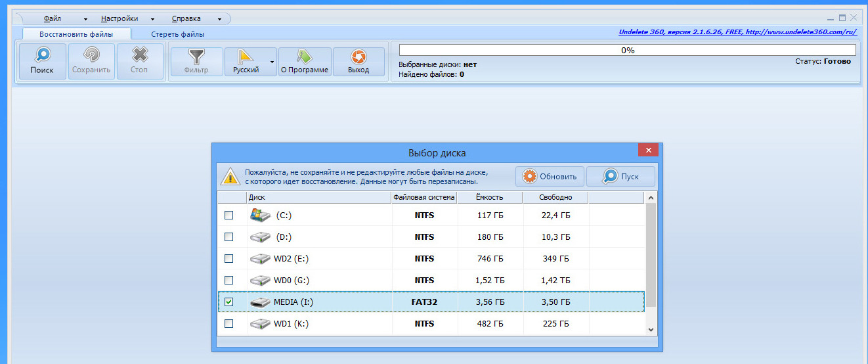This screenshot has width=868, height=364.
Task: Click the MEDIA (I:) drive icon
Action: pos(261,302)
